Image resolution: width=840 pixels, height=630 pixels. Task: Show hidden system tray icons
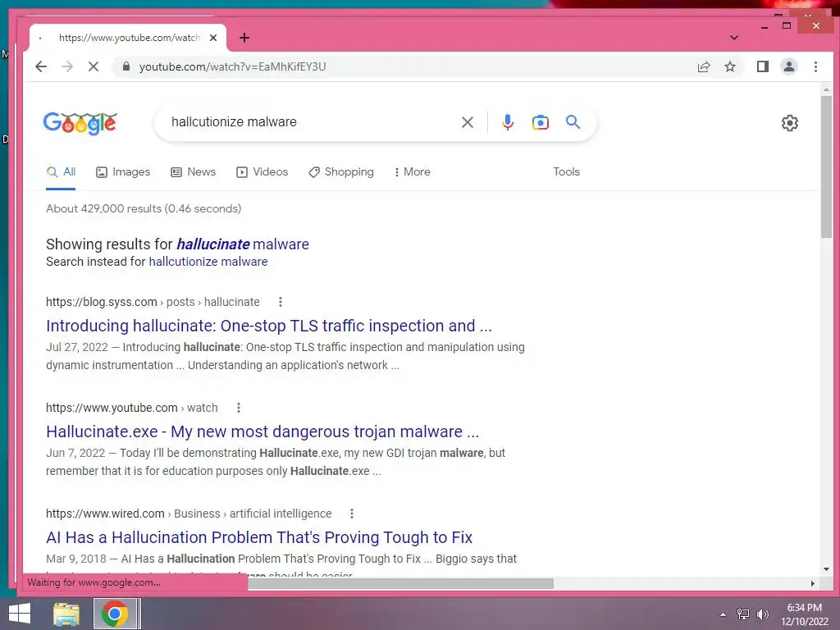[723, 614]
